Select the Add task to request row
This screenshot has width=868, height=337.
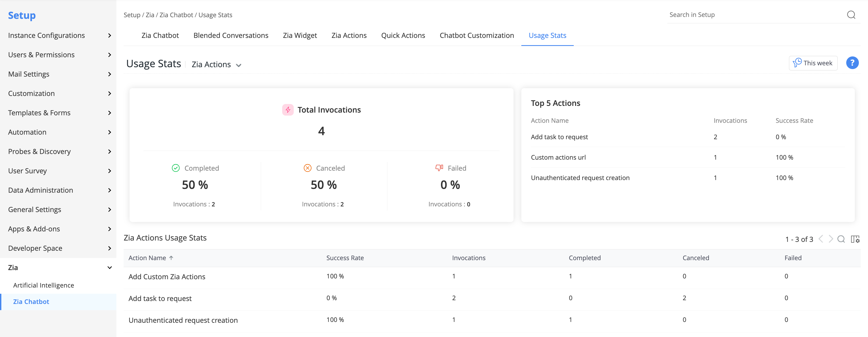(x=492, y=298)
